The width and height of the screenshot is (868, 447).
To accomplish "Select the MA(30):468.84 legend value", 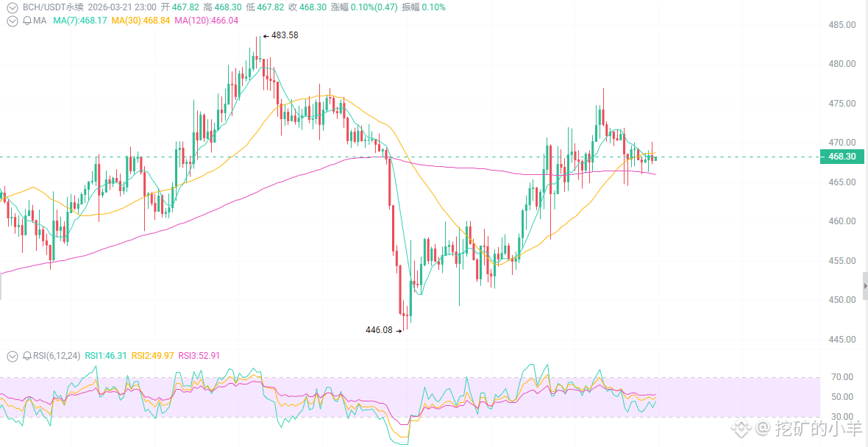I will 140,21.
